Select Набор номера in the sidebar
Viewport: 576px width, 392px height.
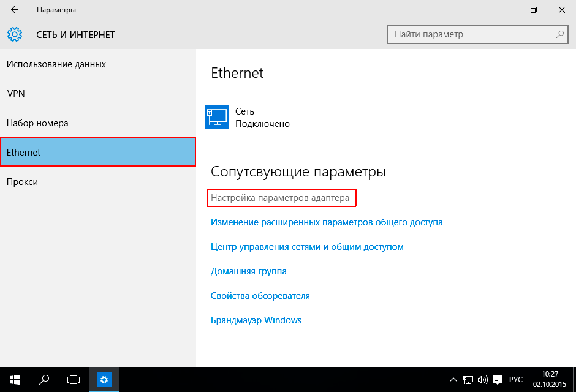point(97,123)
